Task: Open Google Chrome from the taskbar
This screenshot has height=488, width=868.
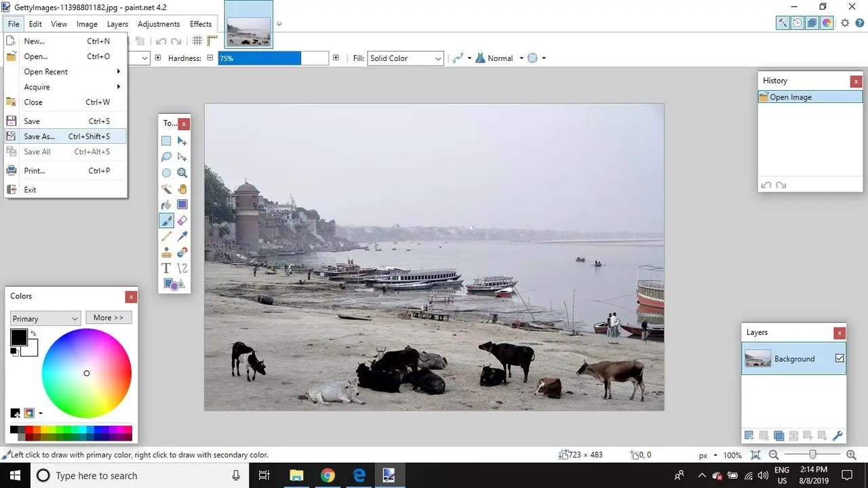Action: 328,475
